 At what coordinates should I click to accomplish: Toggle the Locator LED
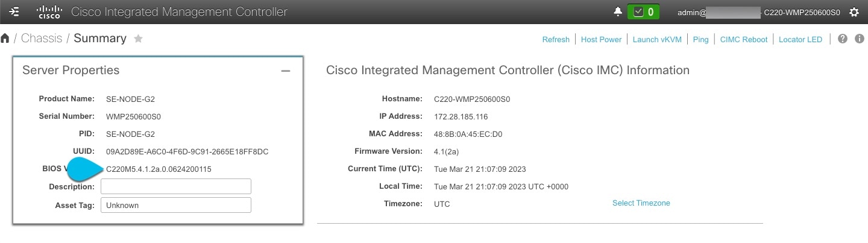pyautogui.click(x=800, y=39)
